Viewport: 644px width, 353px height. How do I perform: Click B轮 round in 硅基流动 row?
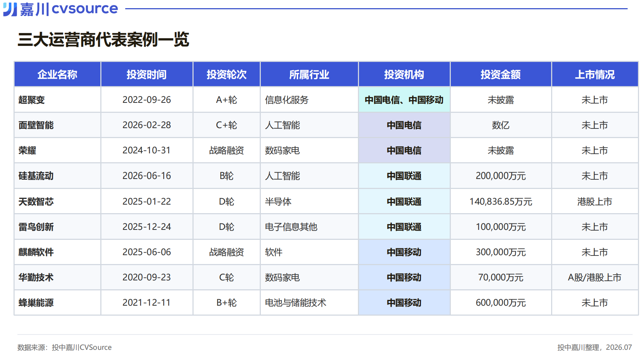click(x=226, y=176)
